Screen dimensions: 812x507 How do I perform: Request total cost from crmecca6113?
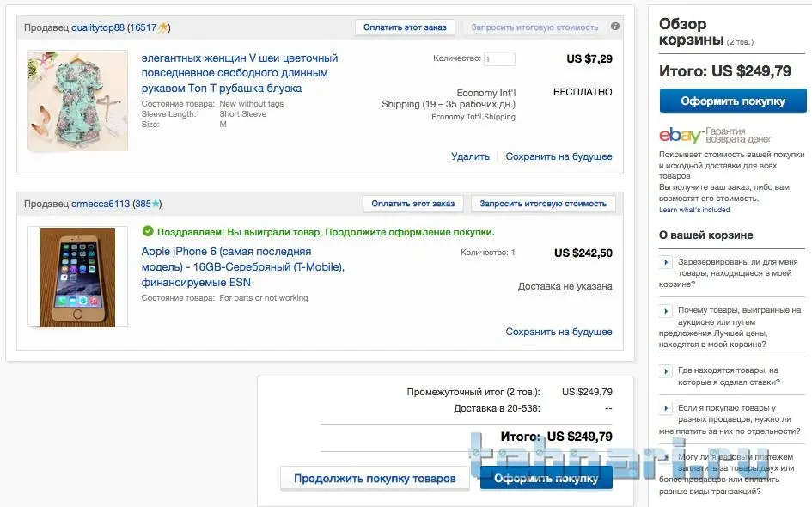pos(543,204)
